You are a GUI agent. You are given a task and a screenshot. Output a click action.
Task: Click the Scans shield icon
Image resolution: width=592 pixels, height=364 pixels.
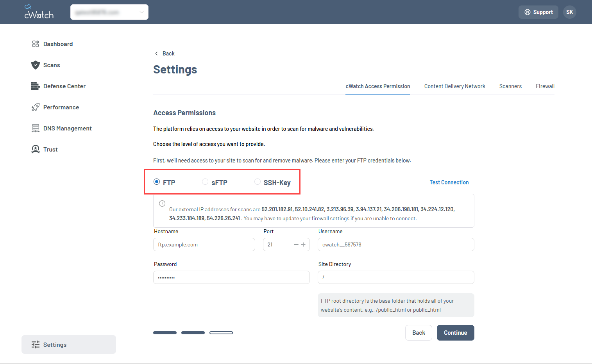pos(36,65)
